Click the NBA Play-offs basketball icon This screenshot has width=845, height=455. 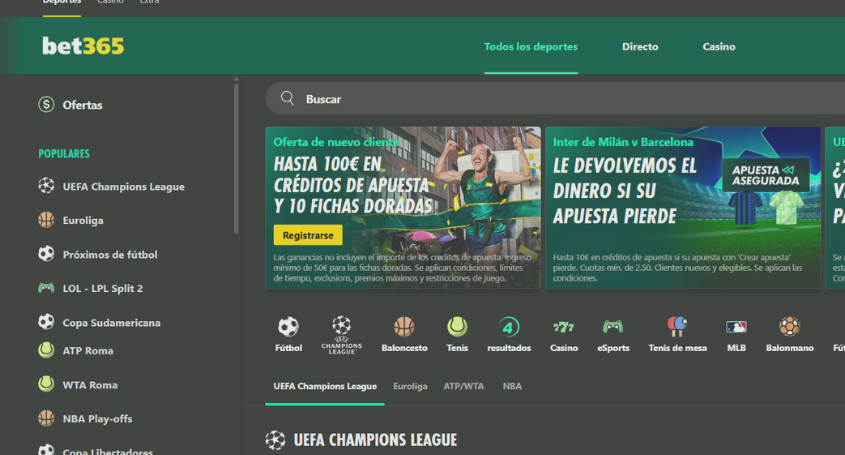pyautogui.click(x=46, y=418)
